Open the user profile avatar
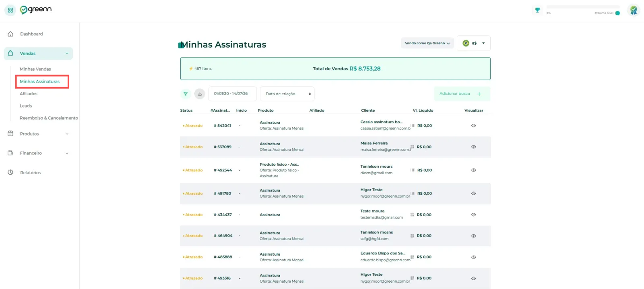Screen dimensions: 644x289 pyautogui.click(x=634, y=10)
